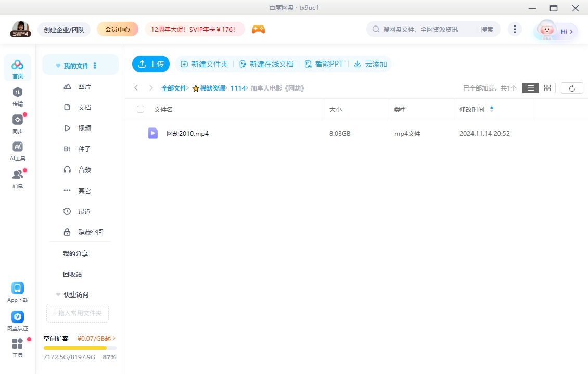Viewport: 588px width, 374px height.
Task: Open the 同步 sync panel
Action: tap(17, 123)
